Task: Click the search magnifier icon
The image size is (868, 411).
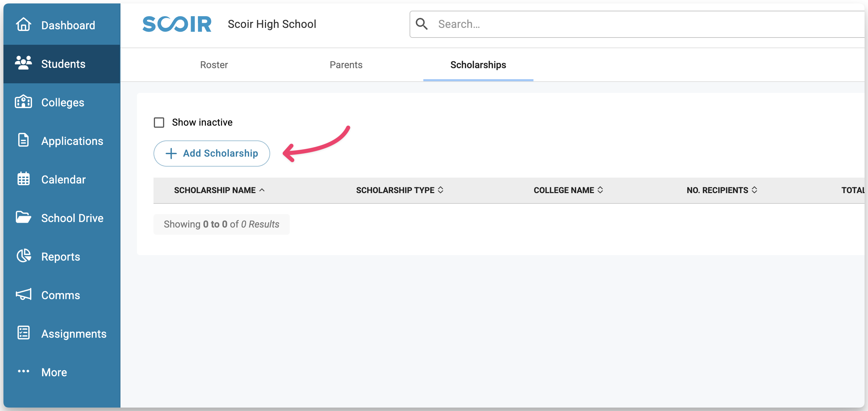Action: pos(422,24)
